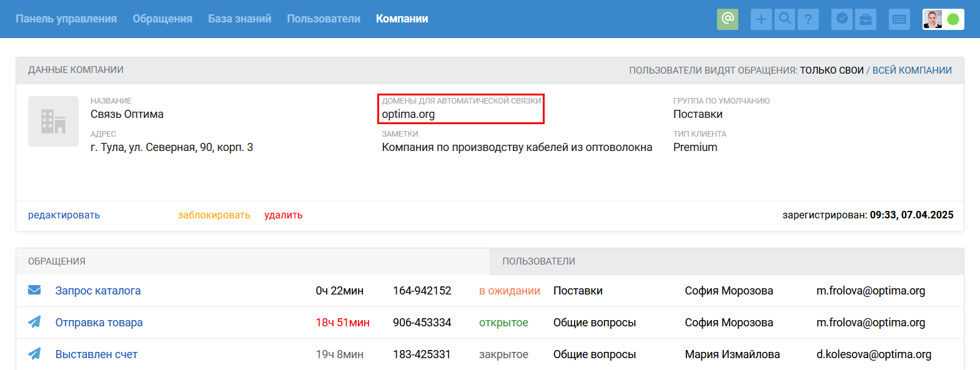Viewport: 980px width, 370px height.
Task: Switch ticket visibility to ВСЕЙ КОМПАНИИ
Action: (912, 71)
